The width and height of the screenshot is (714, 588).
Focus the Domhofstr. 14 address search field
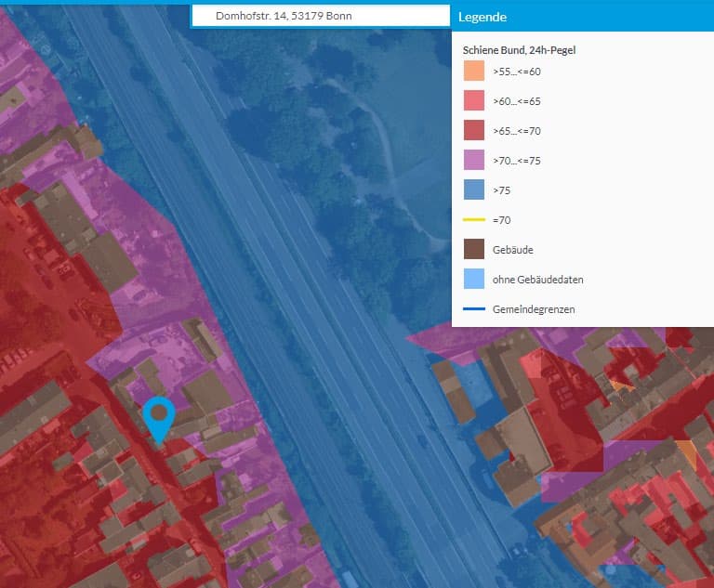[321, 16]
